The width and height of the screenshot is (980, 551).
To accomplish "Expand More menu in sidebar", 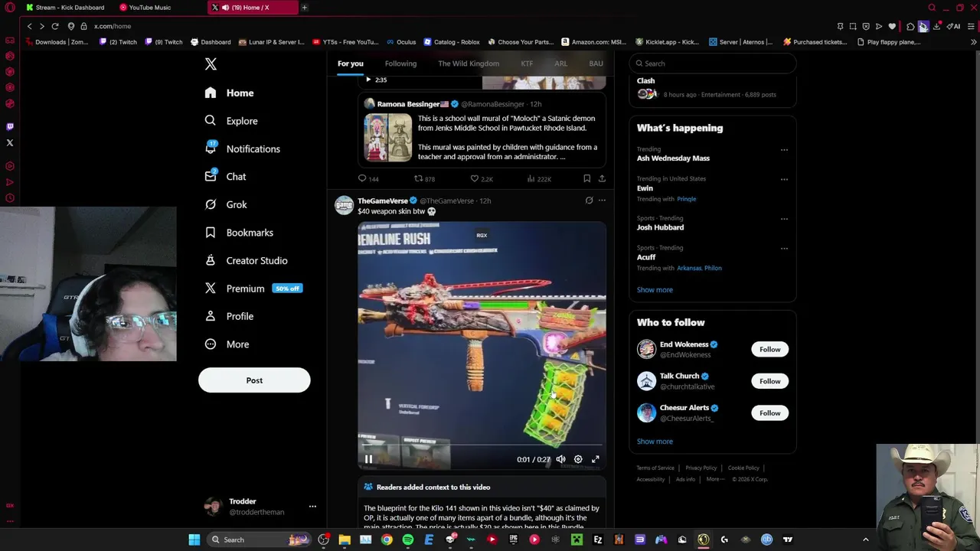I will pos(227,344).
